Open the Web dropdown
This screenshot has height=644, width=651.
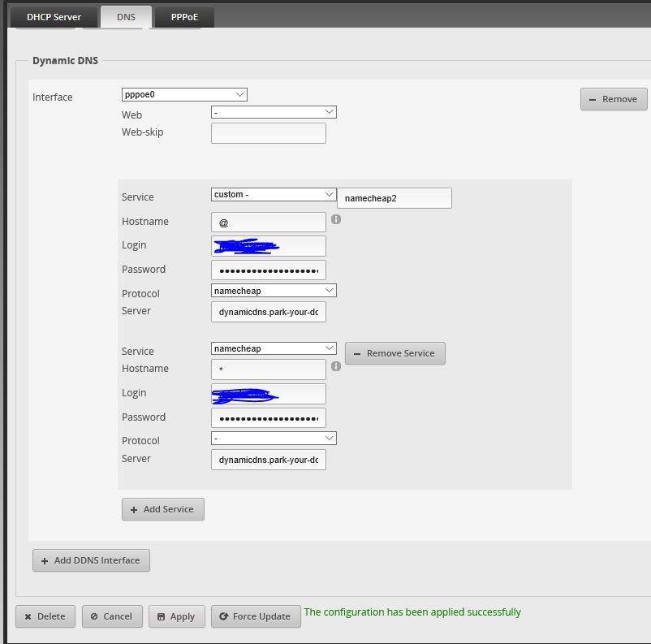pos(274,112)
